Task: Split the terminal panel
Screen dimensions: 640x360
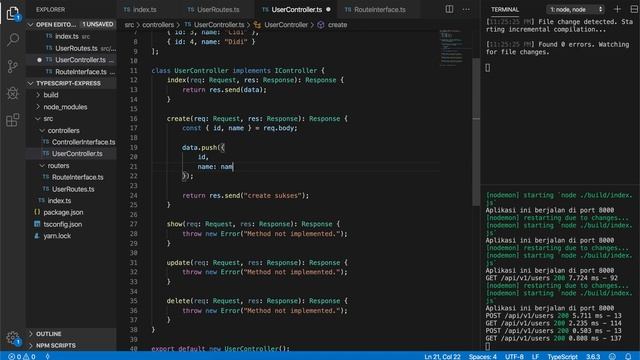Action: [x=634, y=9]
